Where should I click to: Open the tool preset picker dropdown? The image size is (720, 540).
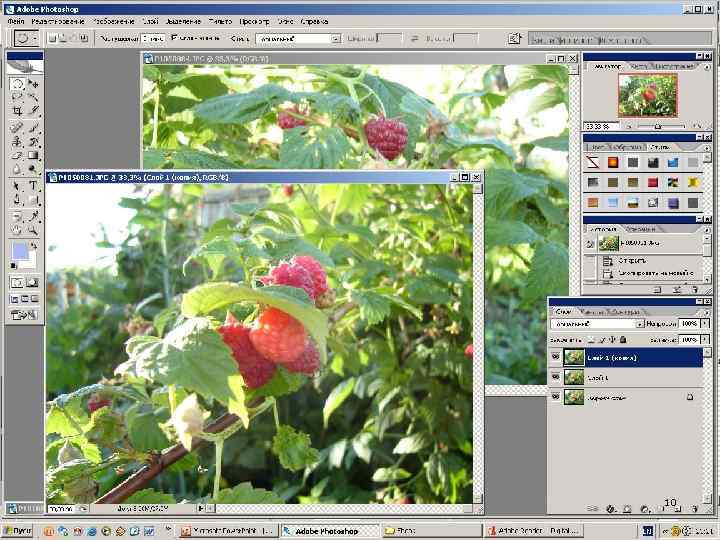coord(34,39)
